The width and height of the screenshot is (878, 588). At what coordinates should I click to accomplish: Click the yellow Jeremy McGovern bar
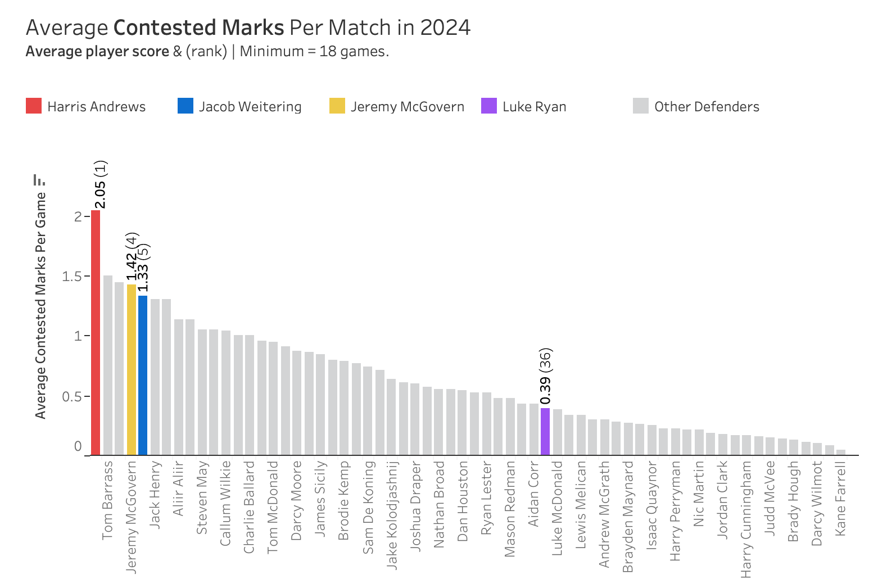[x=131, y=369]
